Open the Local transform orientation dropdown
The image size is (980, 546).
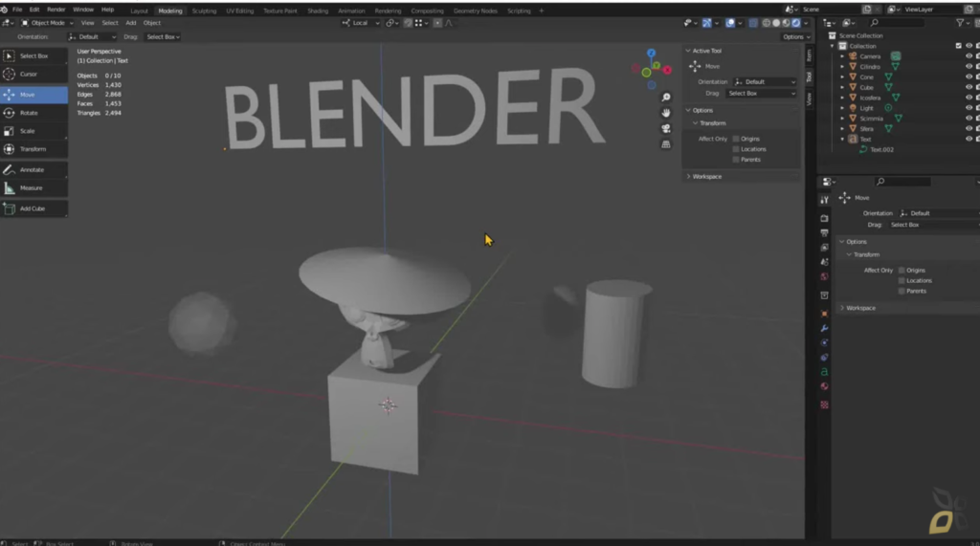point(361,23)
